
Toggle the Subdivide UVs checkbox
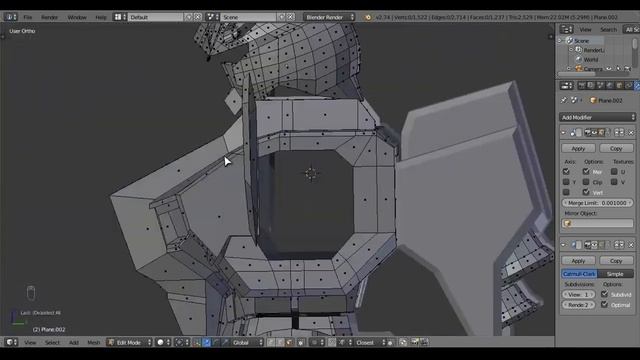(604, 294)
